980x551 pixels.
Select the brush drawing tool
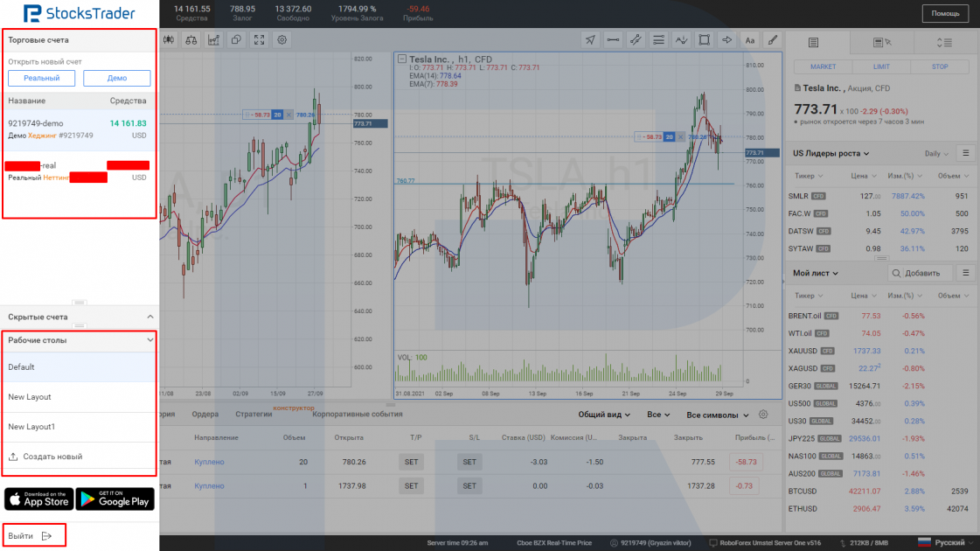click(773, 40)
